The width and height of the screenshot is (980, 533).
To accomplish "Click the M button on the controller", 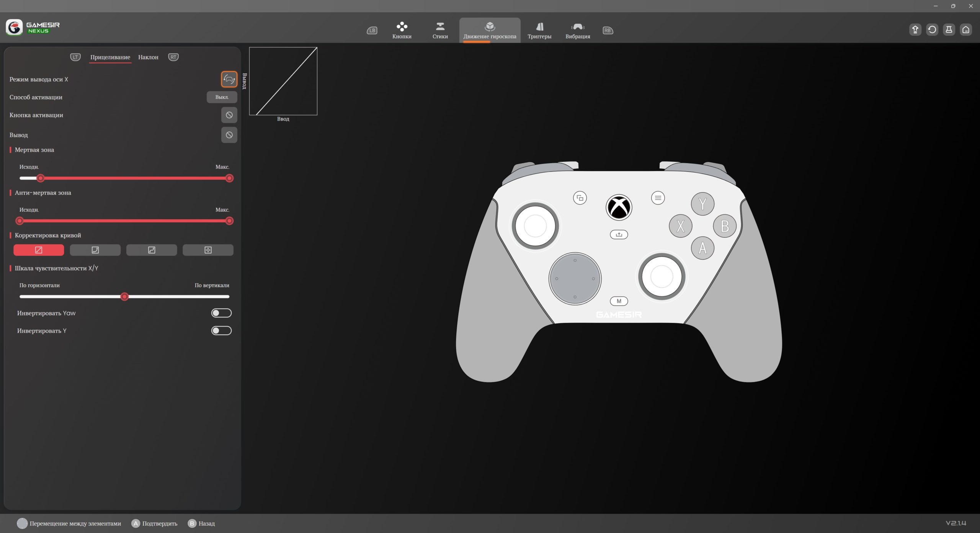I will pyautogui.click(x=619, y=301).
